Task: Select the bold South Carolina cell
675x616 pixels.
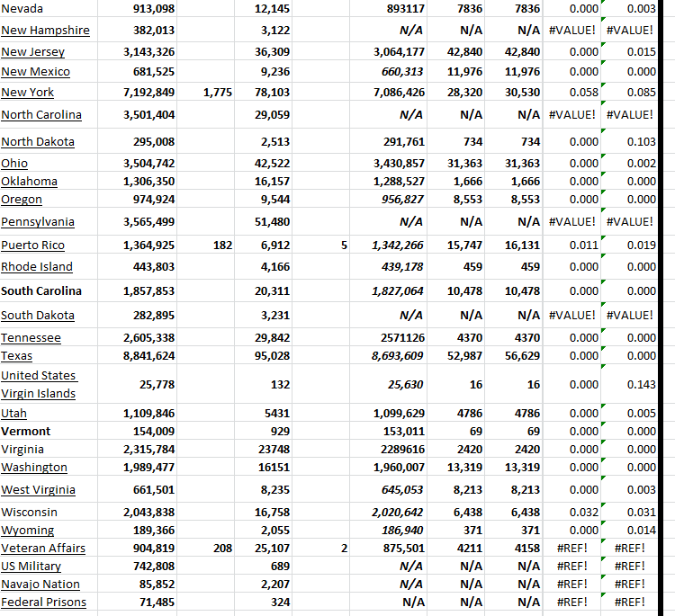Action: click(x=49, y=290)
